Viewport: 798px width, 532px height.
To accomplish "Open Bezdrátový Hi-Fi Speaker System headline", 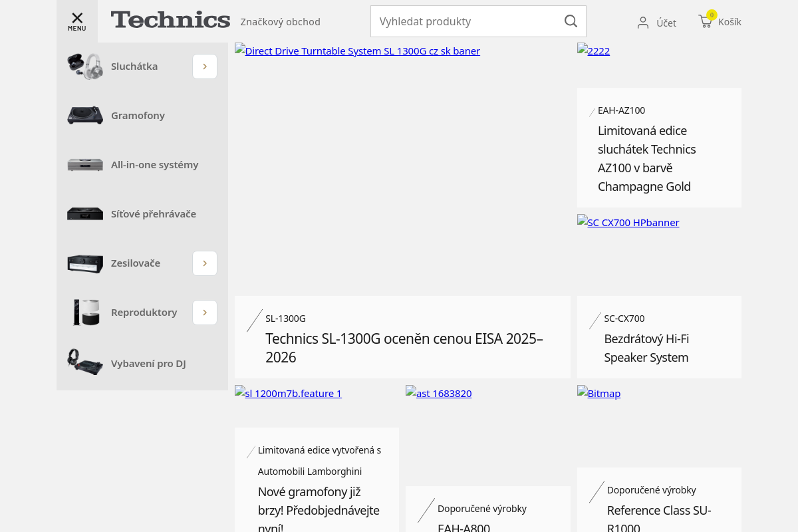I will [x=646, y=348].
